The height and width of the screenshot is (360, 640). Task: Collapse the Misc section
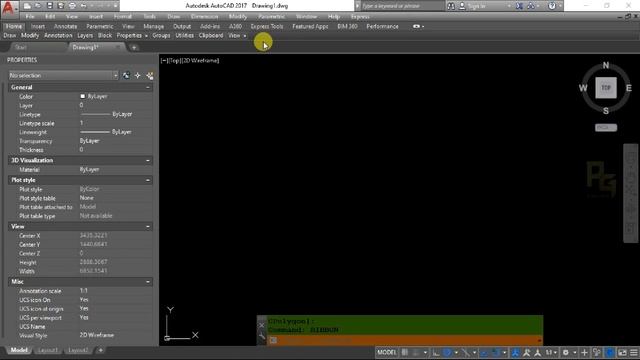click(x=148, y=282)
